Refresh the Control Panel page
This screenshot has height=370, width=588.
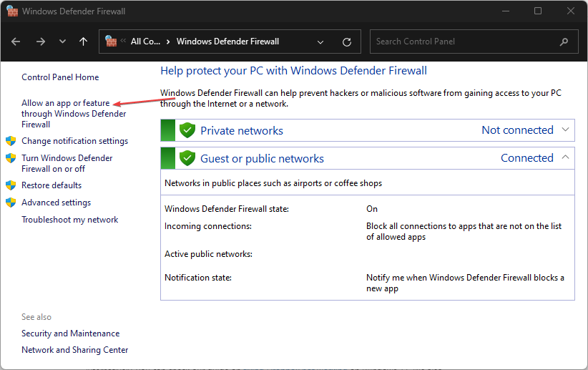347,42
